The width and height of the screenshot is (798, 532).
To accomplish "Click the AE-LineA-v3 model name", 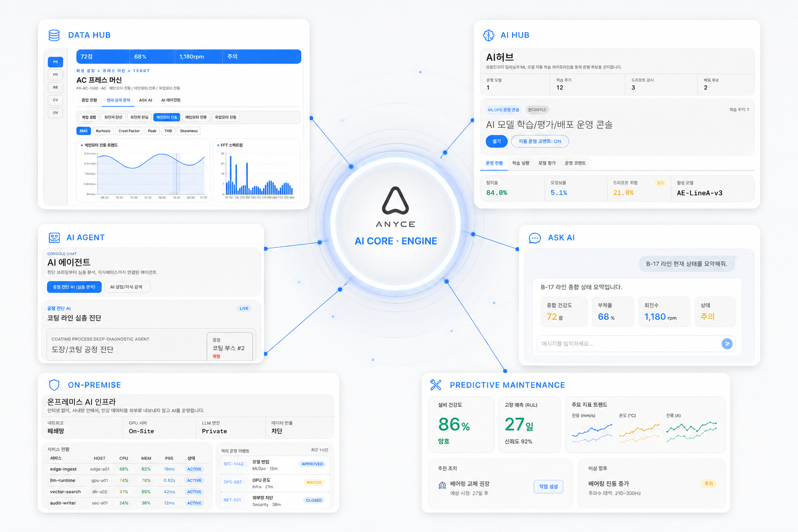I will point(699,193).
